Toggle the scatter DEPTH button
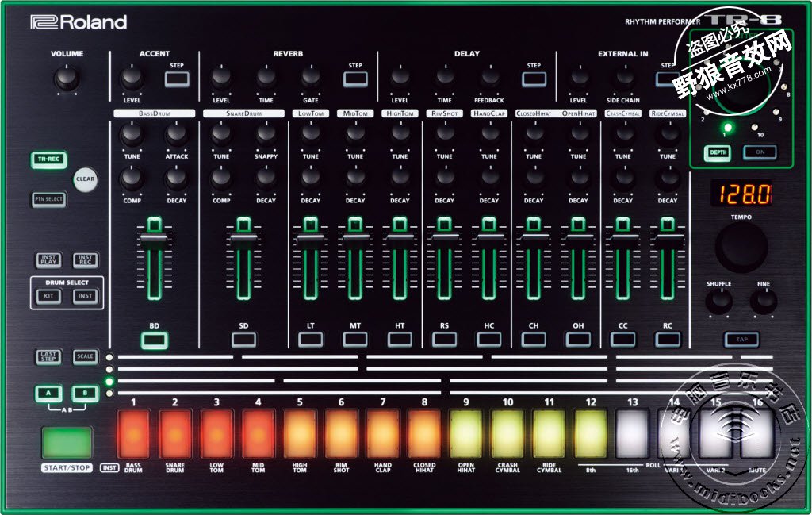Screen dimensions: 812x515 pos(718,153)
